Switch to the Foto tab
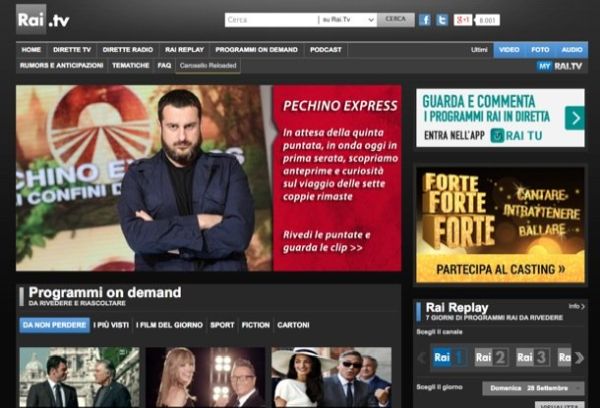The height and width of the screenshot is (408, 600). click(x=540, y=50)
